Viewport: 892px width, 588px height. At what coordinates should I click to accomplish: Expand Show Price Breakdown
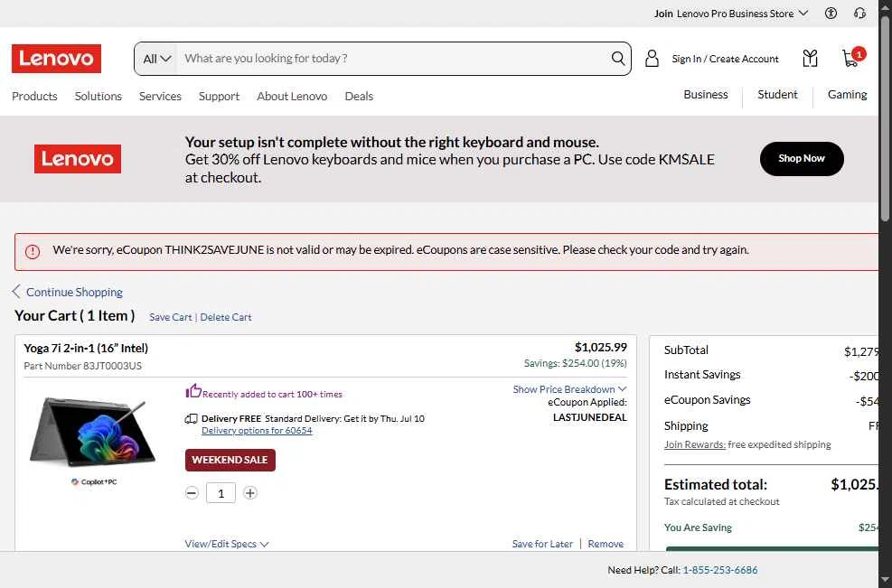(569, 389)
